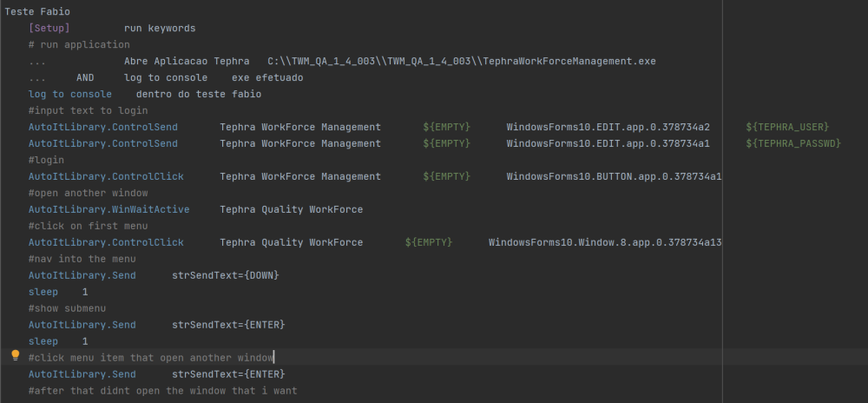
Task: Click the '#input text to login' comment
Action: coord(88,110)
